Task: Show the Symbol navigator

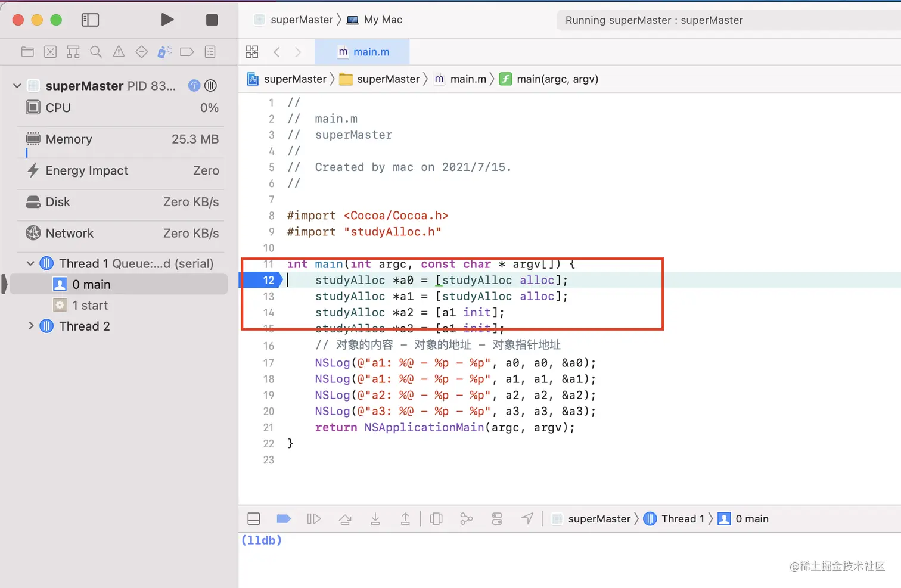Action: coord(73,52)
